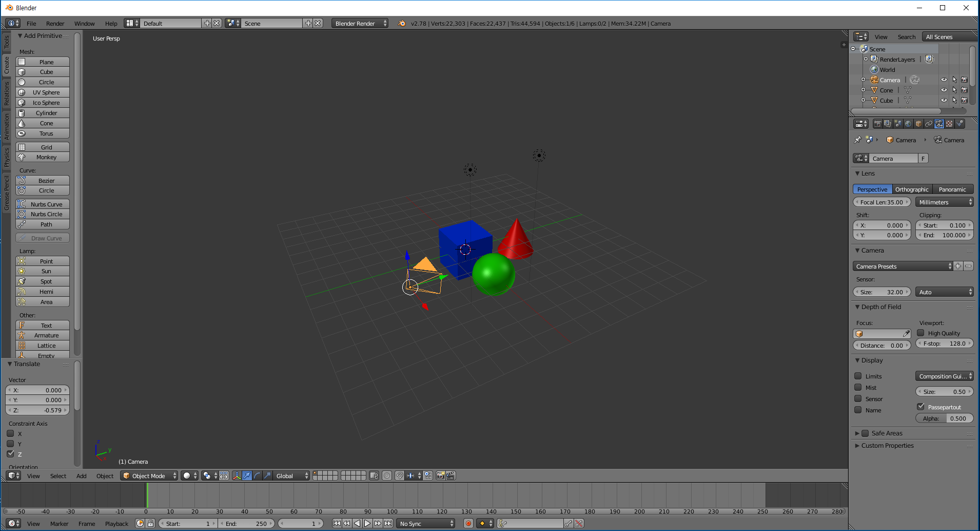The width and height of the screenshot is (980, 531).
Task: Open the Render properties tab camera icon
Action: pyautogui.click(x=878, y=124)
